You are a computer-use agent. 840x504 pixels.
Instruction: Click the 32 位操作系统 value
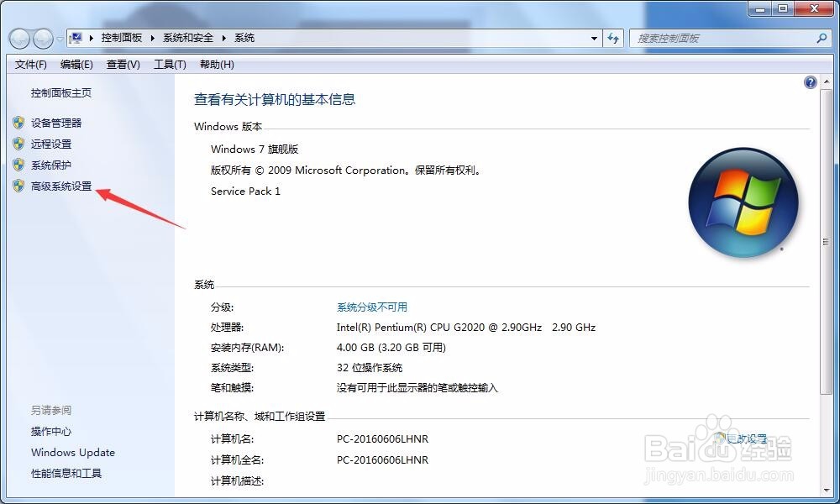tap(369, 368)
